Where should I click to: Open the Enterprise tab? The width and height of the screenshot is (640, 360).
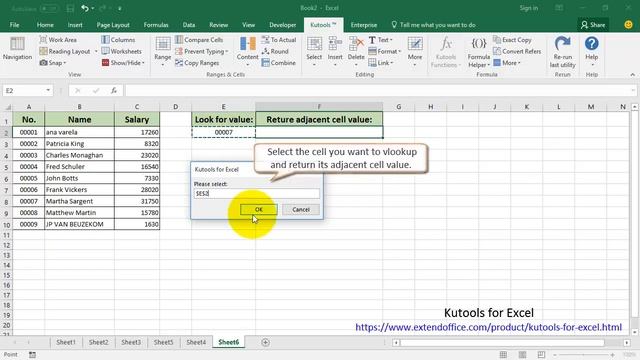coord(364,25)
